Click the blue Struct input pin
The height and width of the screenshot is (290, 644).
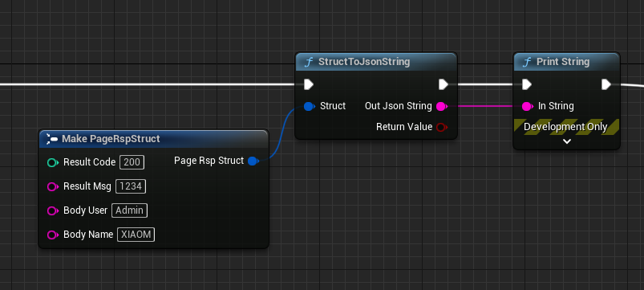coord(309,107)
